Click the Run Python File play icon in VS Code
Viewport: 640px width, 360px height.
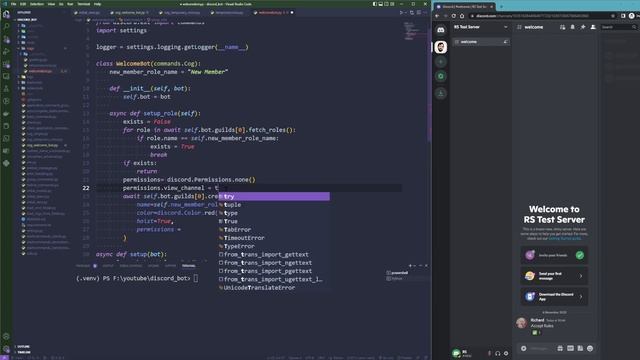click(402, 13)
